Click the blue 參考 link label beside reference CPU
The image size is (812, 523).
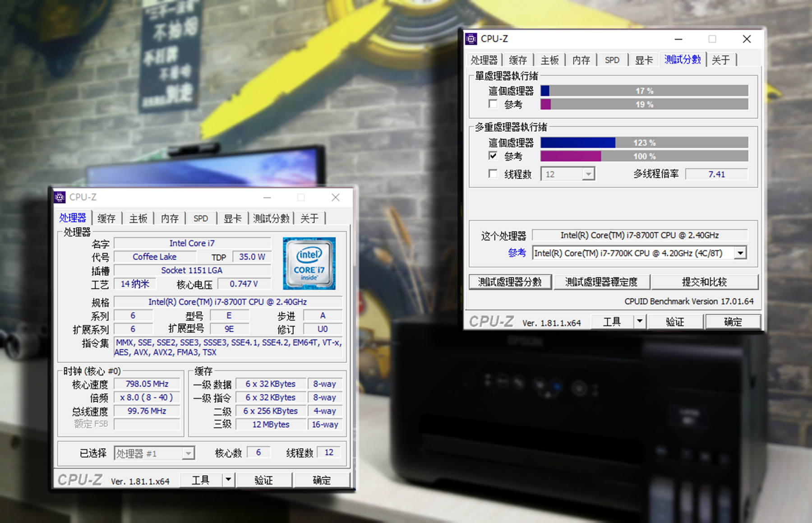[517, 253]
